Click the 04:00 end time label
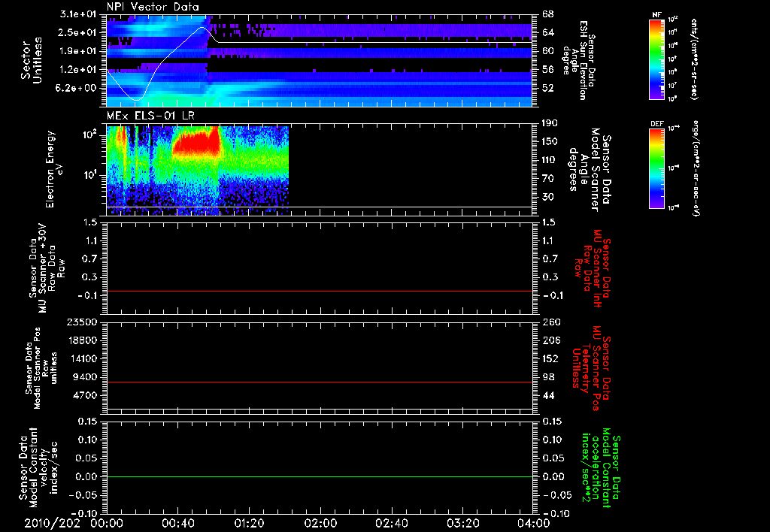This screenshot has width=770, height=532. [x=534, y=524]
